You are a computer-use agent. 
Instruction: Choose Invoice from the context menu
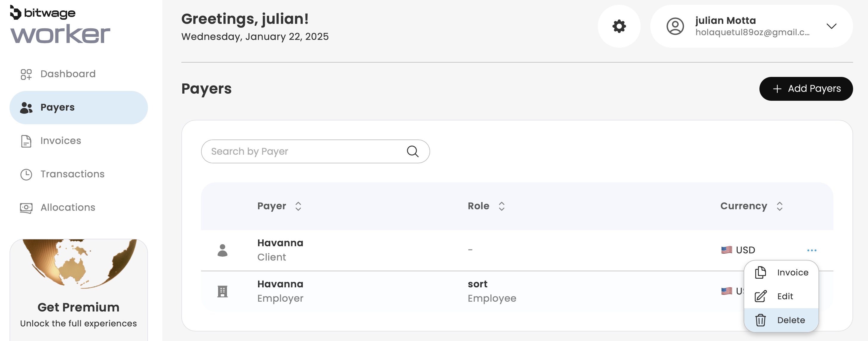pyautogui.click(x=792, y=272)
